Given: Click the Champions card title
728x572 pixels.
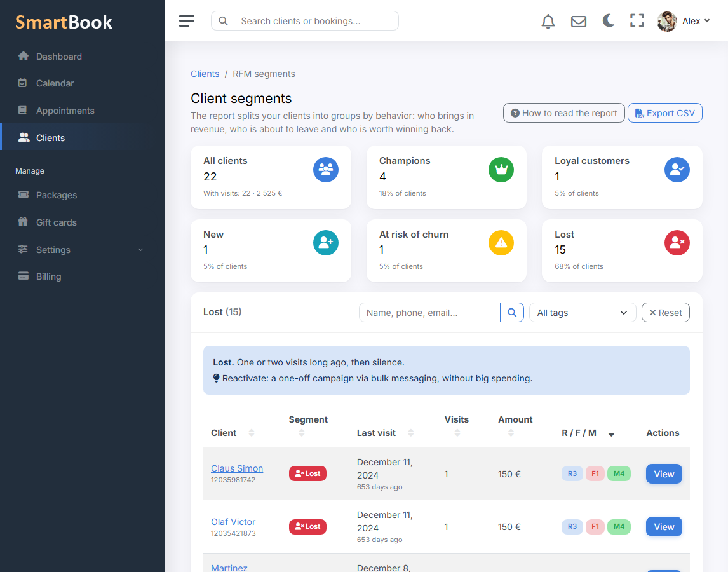Looking at the screenshot, I should coord(405,161).
